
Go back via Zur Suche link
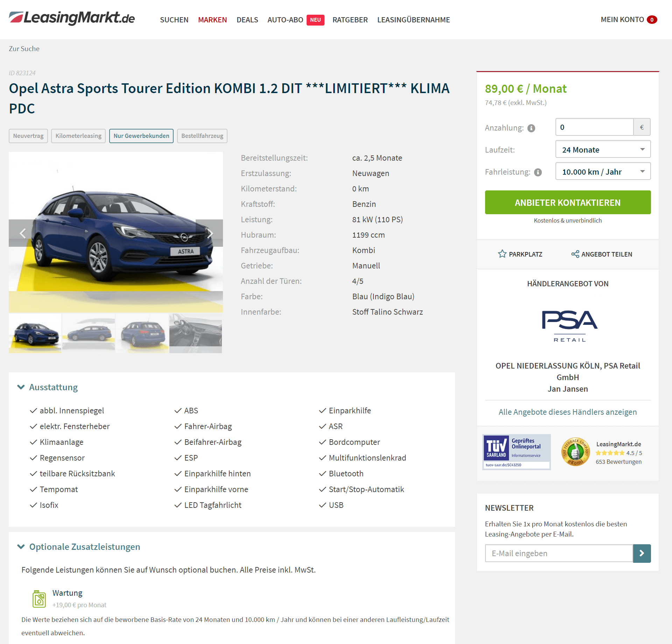click(x=24, y=49)
